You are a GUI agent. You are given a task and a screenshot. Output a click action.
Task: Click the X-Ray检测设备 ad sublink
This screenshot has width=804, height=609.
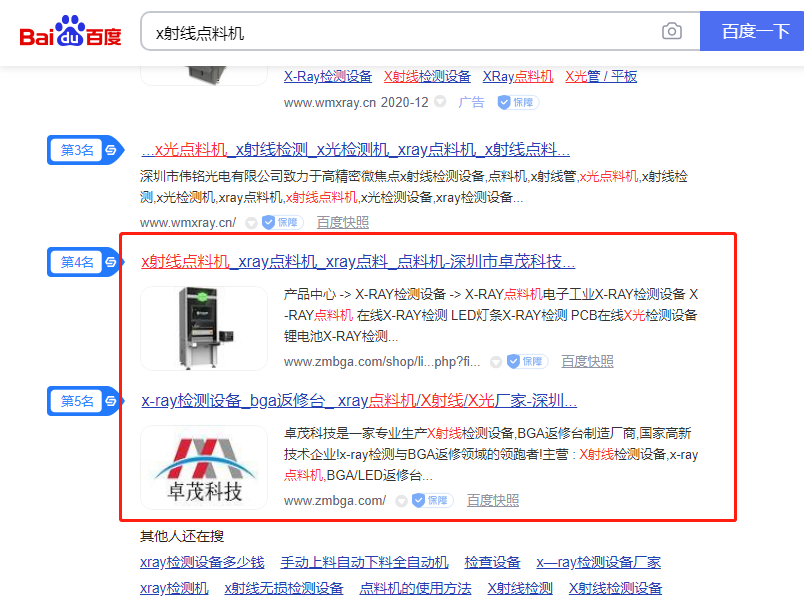328,76
